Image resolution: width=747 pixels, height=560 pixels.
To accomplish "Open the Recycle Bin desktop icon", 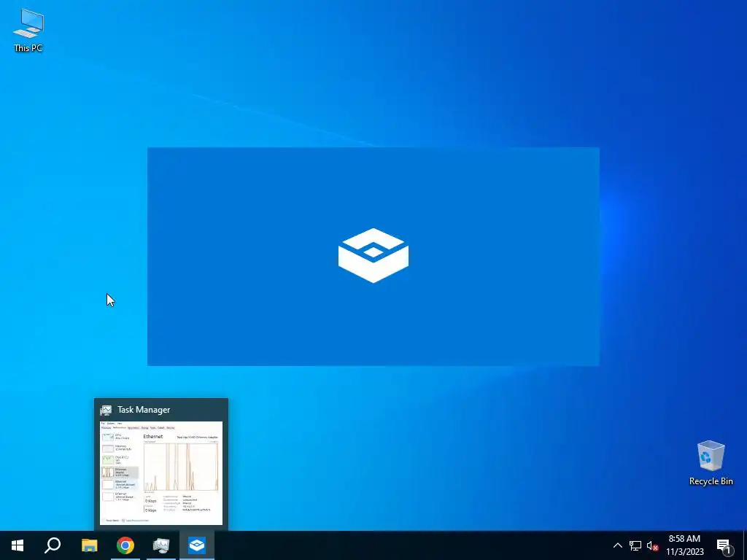I will (x=711, y=462).
